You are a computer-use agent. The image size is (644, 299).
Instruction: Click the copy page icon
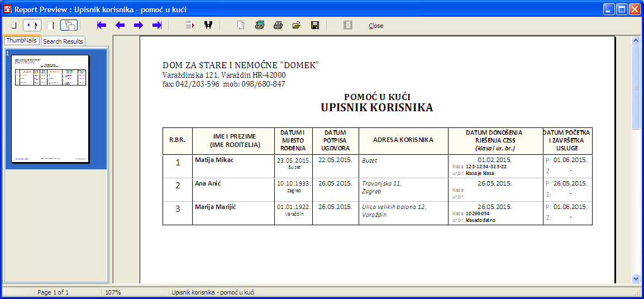coord(241,25)
